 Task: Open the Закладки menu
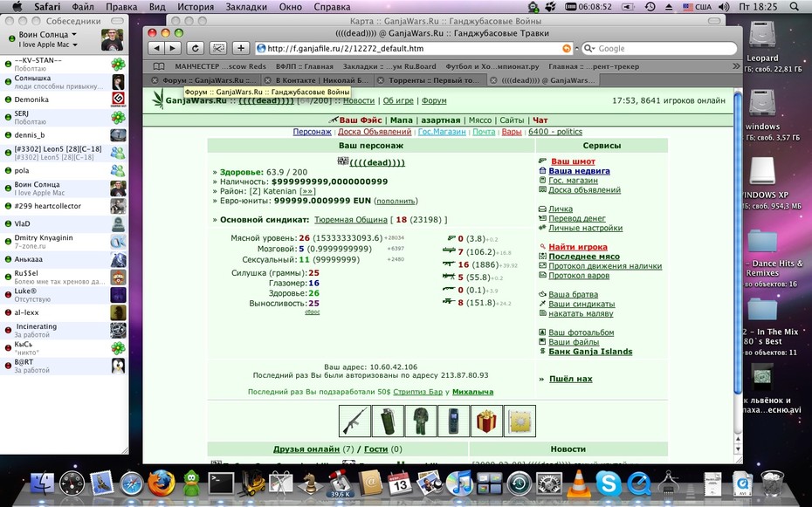click(246, 7)
